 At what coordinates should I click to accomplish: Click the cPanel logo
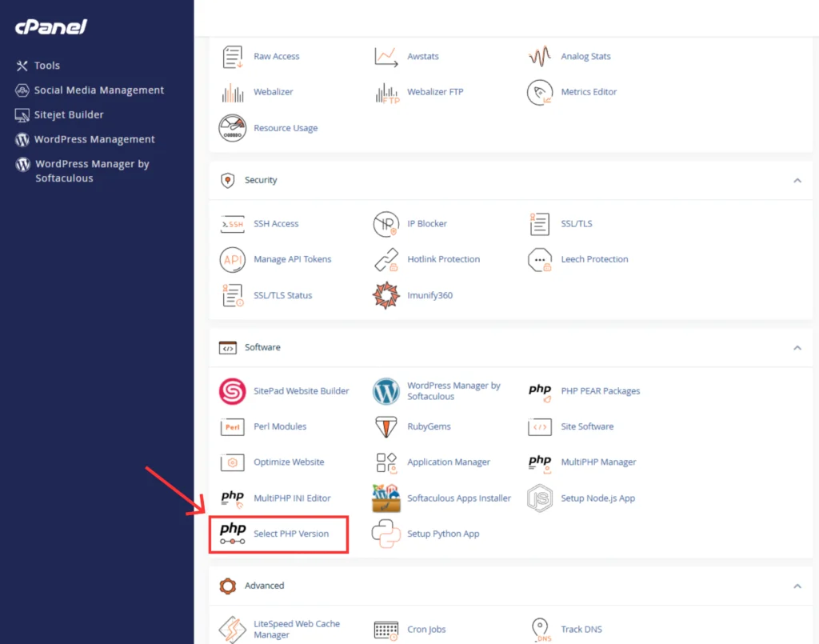click(x=51, y=26)
